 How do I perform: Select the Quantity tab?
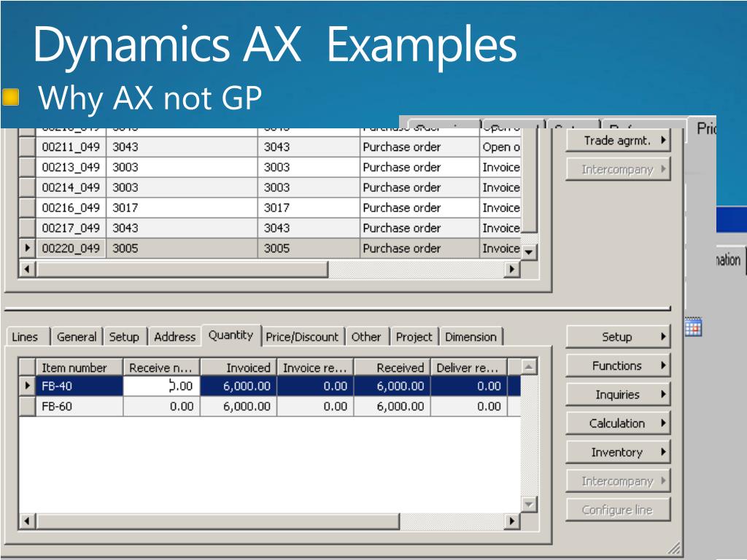[x=231, y=335]
